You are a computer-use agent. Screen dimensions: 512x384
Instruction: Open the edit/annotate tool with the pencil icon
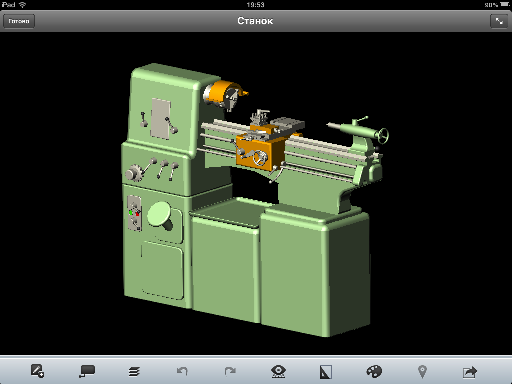coord(37,371)
